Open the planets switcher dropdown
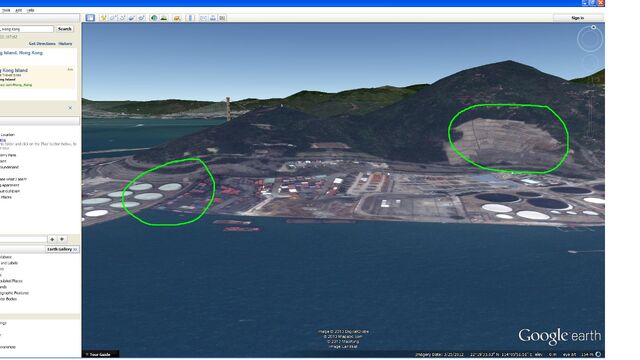This screenshot has width=640, height=360. click(x=177, y=18)
